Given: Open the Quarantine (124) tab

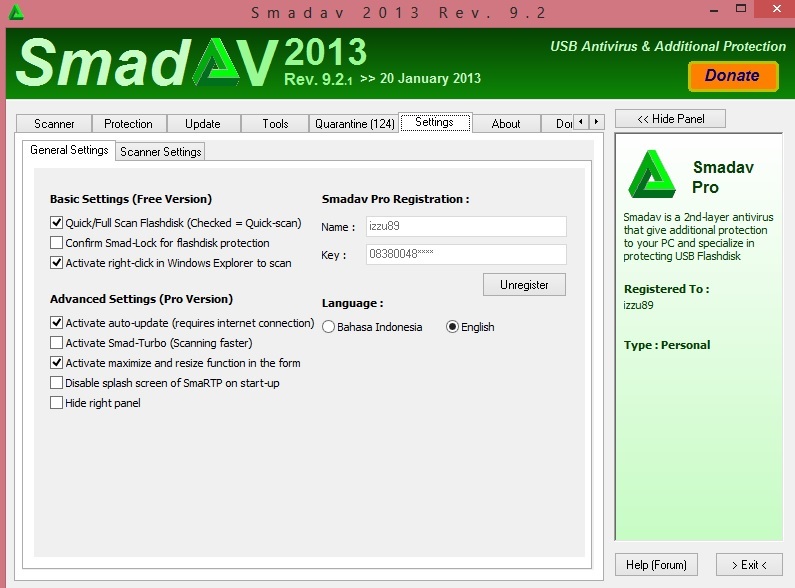Looking at the screenshot, I should [x=354, y=124].
